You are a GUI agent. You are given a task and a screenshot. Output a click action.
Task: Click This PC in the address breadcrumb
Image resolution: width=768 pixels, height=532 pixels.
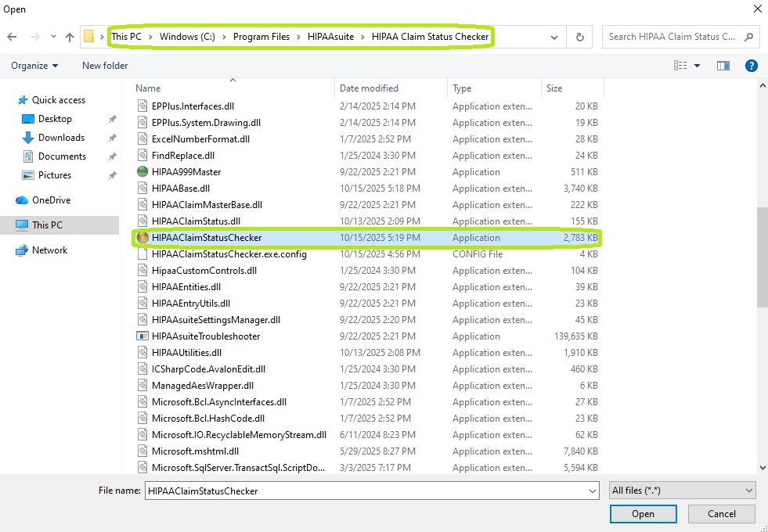point(126,37)
